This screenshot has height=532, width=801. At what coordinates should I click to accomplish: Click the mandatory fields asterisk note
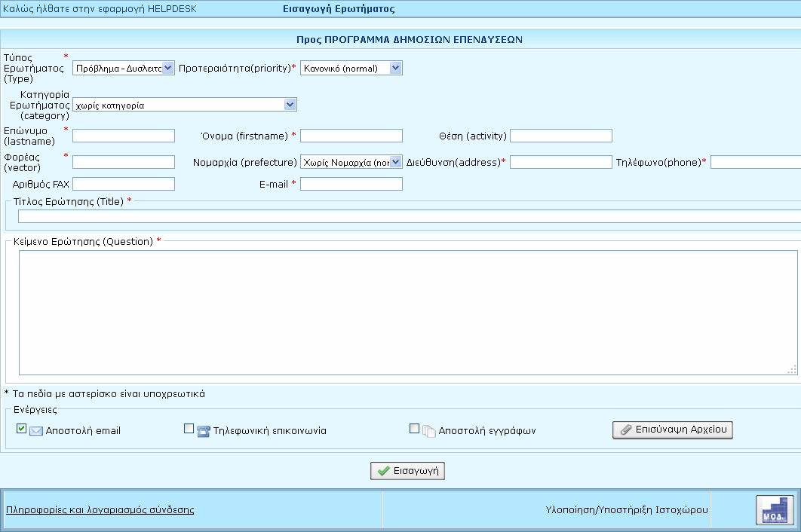[105, 393]
